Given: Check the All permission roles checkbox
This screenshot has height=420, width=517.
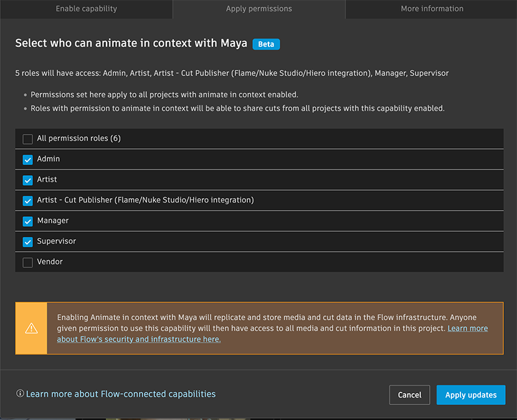Looking at the screenshot, I should [x=27, y=139].
